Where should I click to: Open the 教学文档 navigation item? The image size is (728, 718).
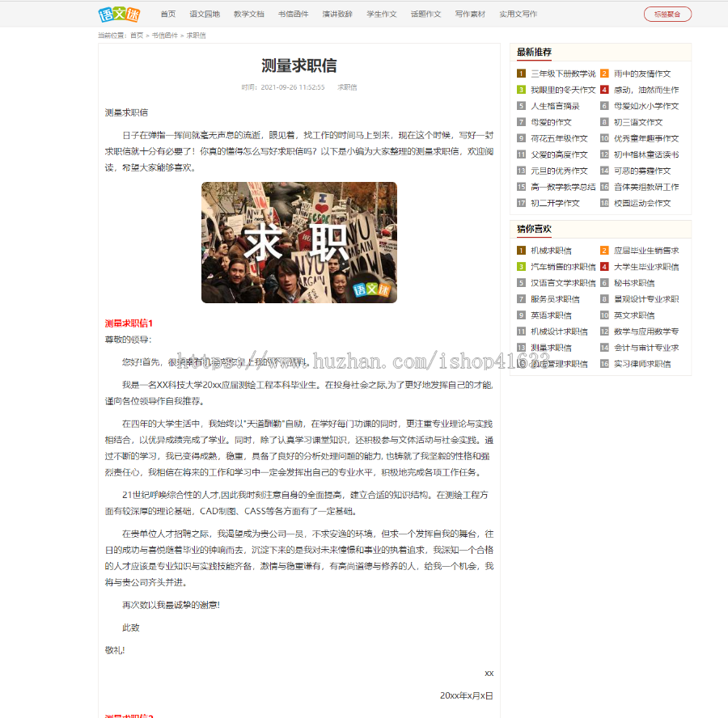(x=249, y=15)
